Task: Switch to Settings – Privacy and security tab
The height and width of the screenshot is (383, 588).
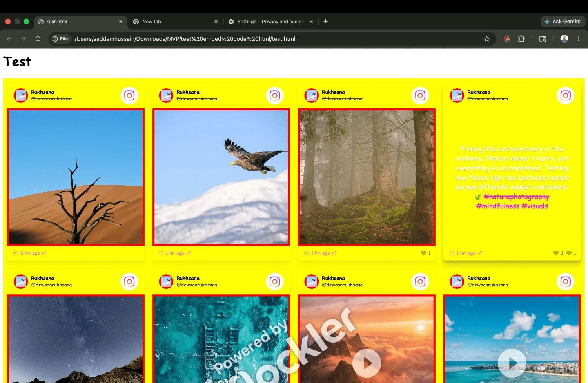Action: point(270,22)
